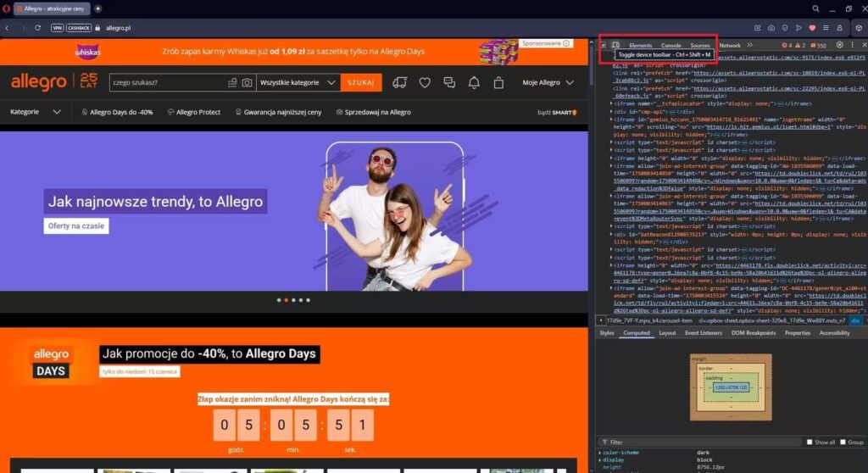This screenshot has height=473, width=868.
Task: Click the pink heart bookmark icon
Action: pyautogui.click(x=812, y=28)
